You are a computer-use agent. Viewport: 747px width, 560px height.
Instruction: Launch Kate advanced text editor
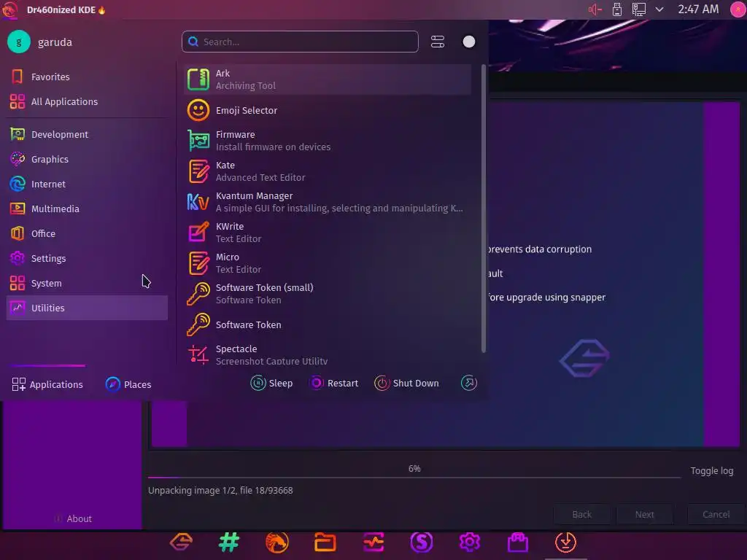click(x=328, y=171)
